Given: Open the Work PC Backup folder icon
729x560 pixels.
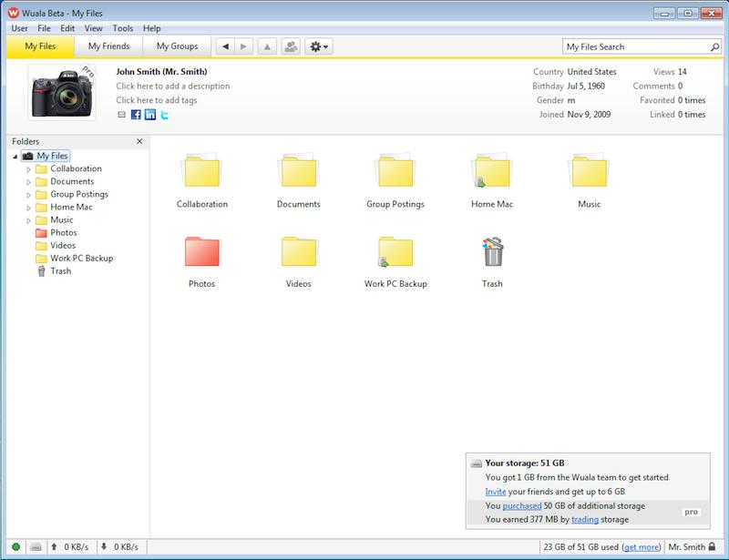Looking at the screenshot, I should point(395,251).
